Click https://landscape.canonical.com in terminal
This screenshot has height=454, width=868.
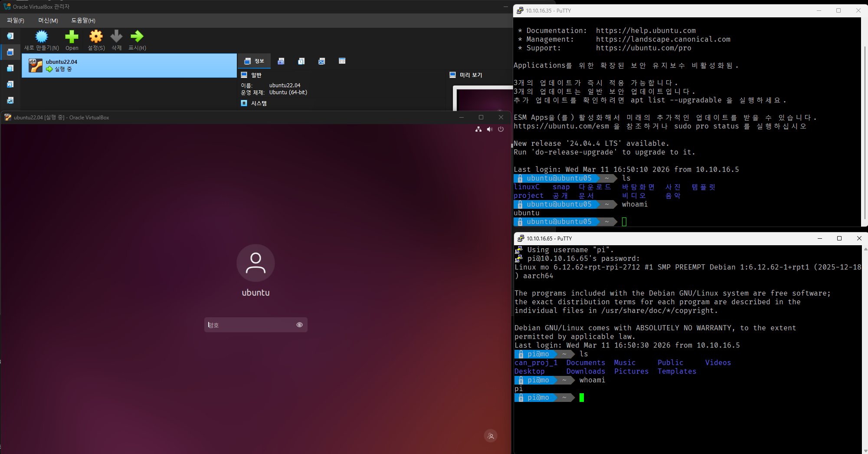pyautogui.click(x=663, y=39)
